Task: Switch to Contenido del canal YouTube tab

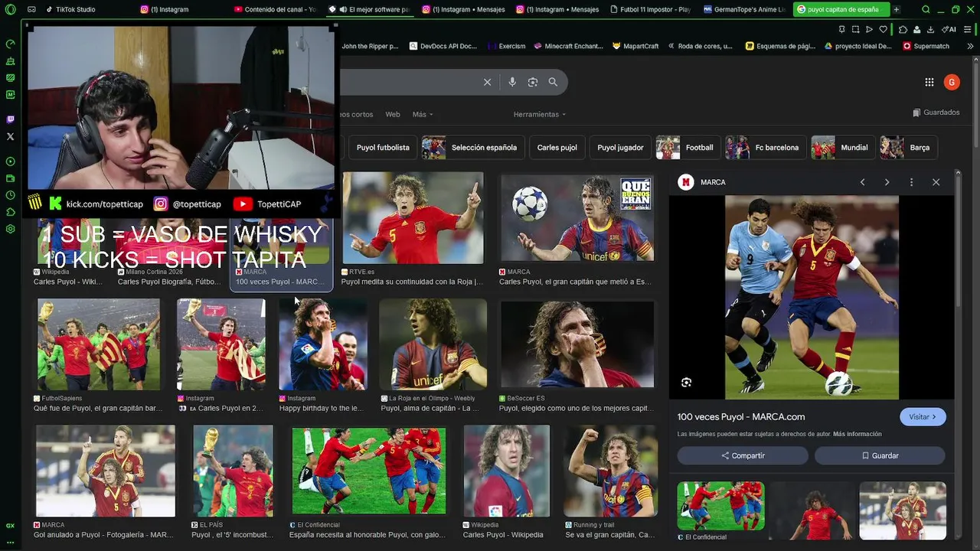Action: tap(274, 9)
